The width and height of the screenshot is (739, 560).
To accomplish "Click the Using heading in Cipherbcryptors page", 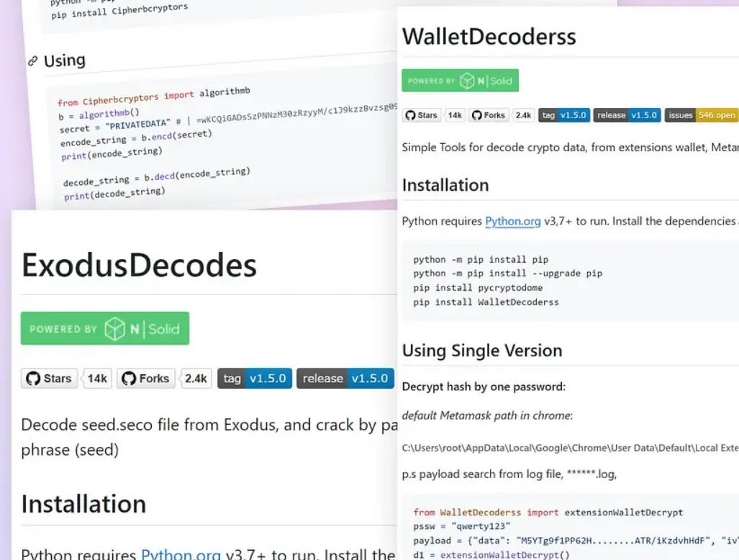I will pos(65,60).
